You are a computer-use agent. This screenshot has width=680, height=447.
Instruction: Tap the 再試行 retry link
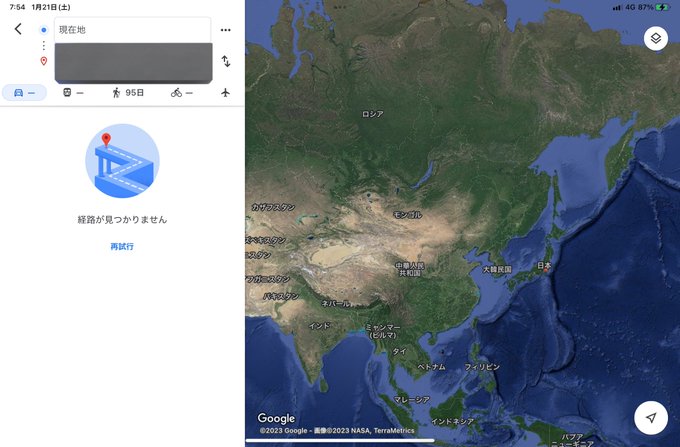pyautogui.click(x=122, y=246)
